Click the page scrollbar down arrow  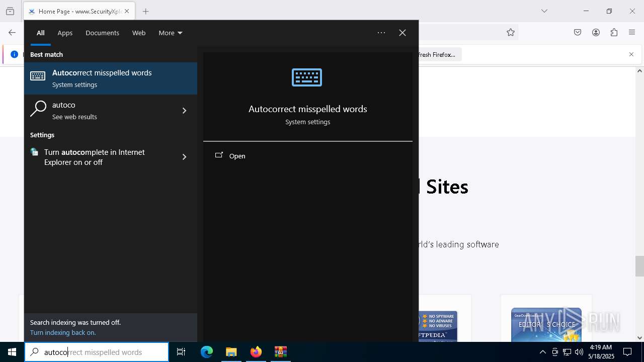(639, 338)
